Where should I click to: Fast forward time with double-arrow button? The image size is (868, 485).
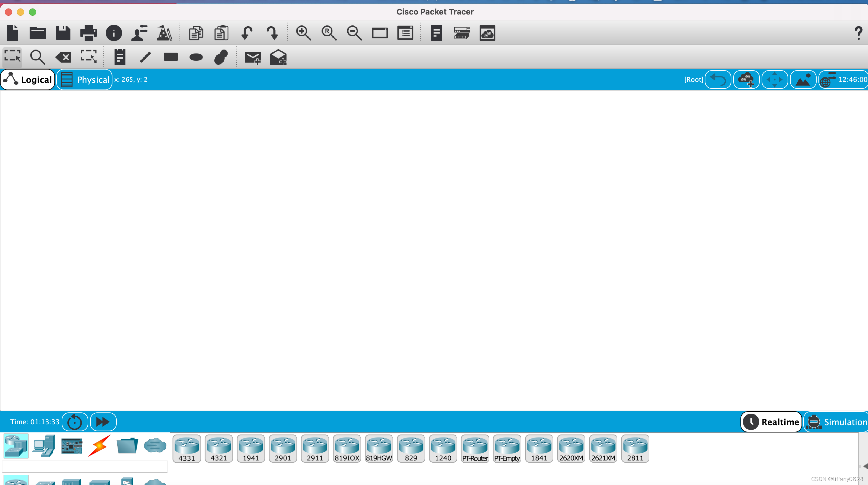pos(103,422)
